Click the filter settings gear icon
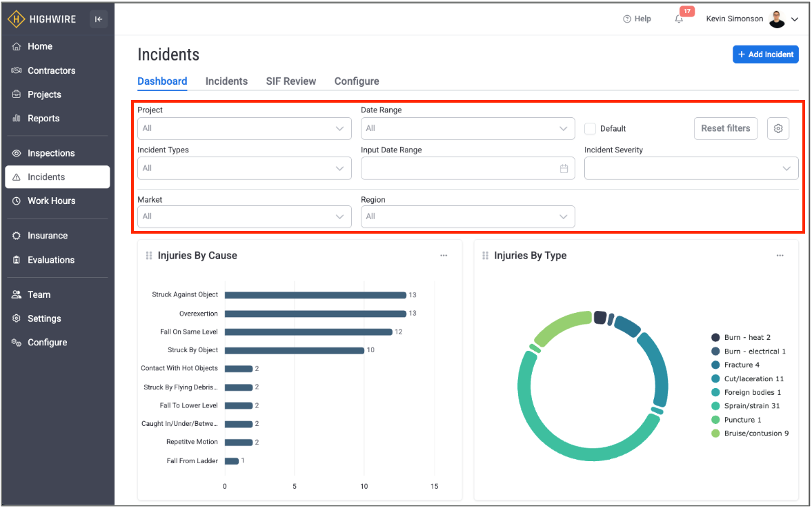 coord(778,128)
